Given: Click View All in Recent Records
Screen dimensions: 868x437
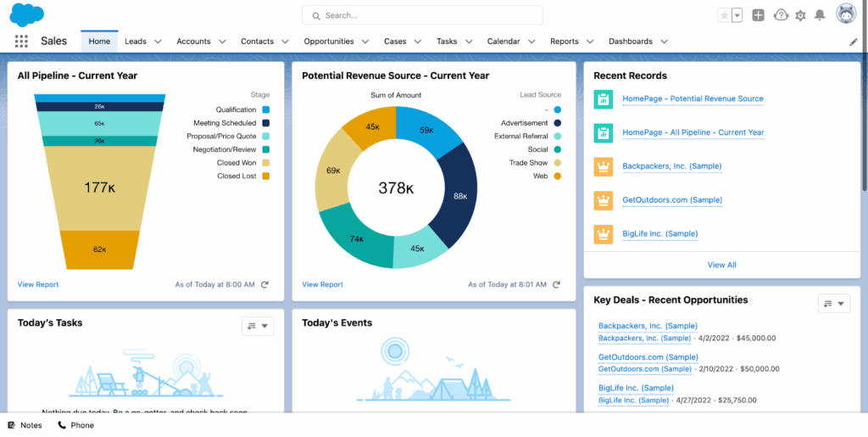Looking at the screenshot, I should 722,266.
